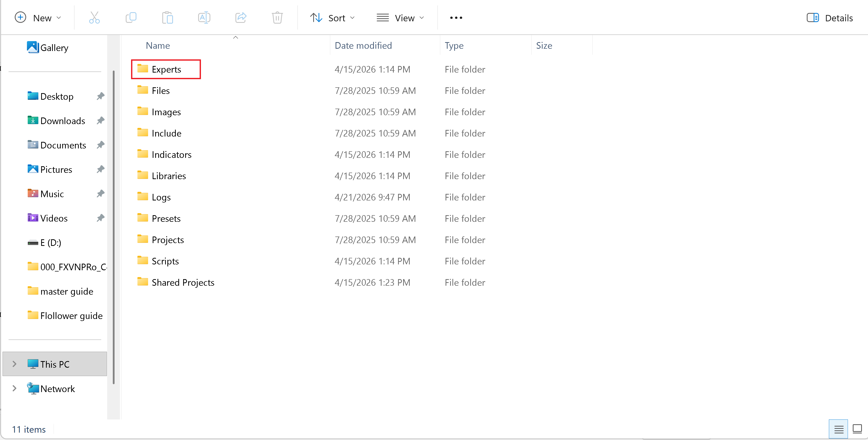868x440 pixels.
Task: Click the Delete trash can icon
Action: coord(277,18)
